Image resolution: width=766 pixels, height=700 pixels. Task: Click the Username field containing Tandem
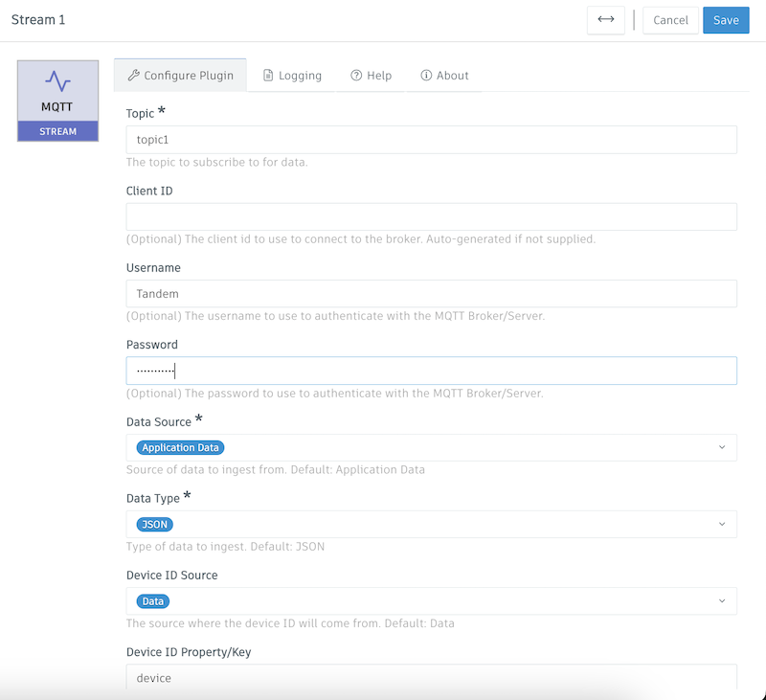[432, 294]
